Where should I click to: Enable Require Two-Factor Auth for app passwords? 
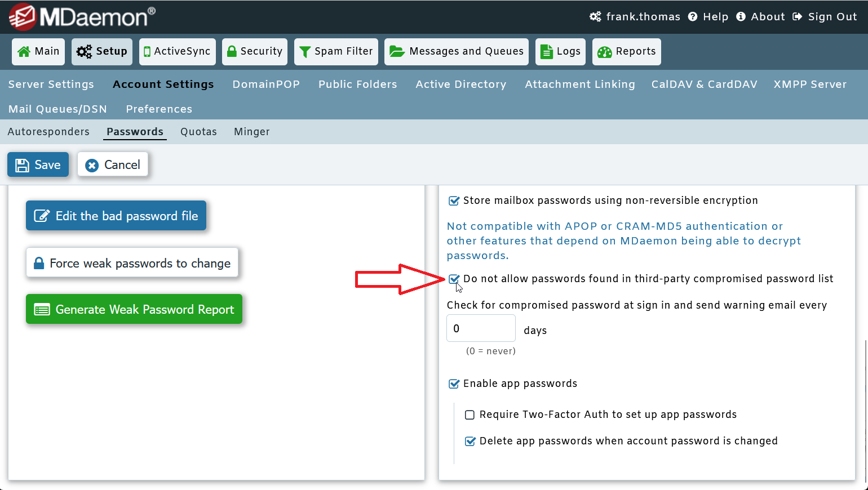pyautogui.click(x=470, y=415)
